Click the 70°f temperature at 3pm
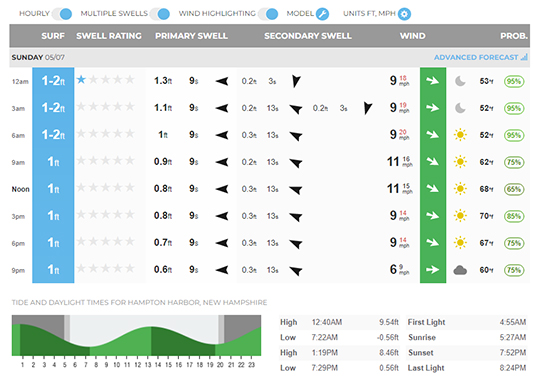The height and width of the screenshot is (380, 533). (486, 216)
